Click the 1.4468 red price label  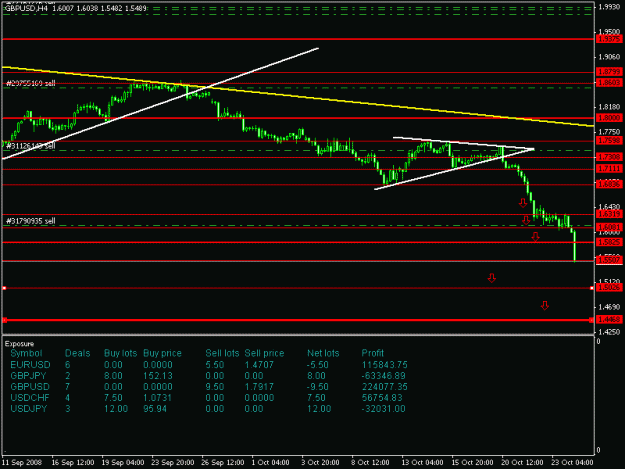(610, 320)
